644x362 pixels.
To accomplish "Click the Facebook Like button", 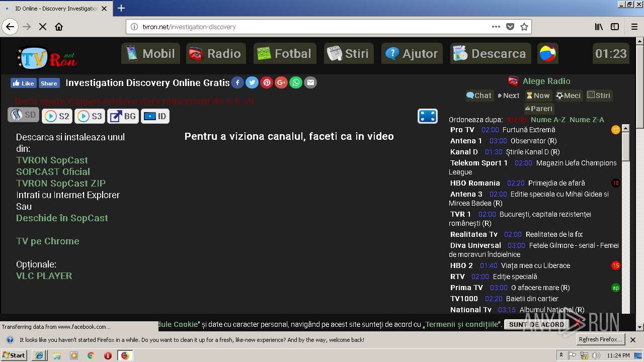I will tap(23, 83).
